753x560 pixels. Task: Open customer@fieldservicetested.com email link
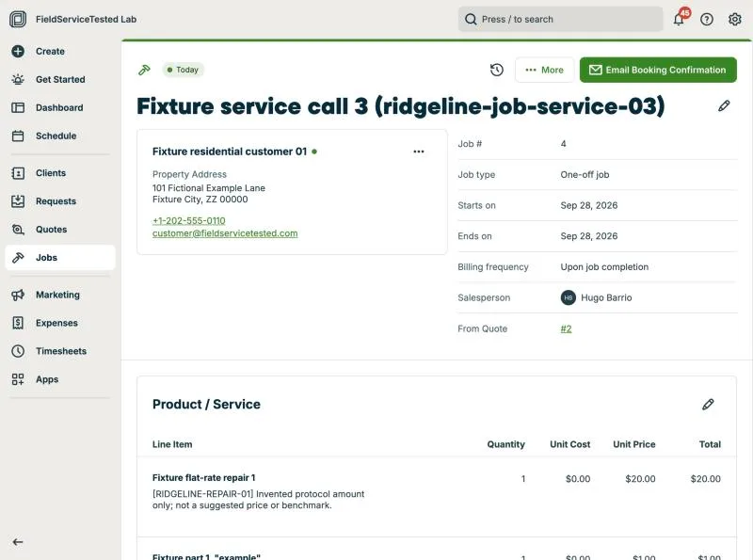pos(225,233)
